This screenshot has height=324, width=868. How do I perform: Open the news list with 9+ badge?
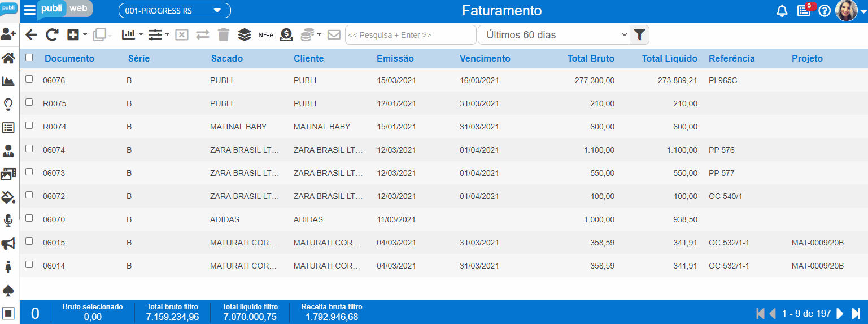point(804,10)
